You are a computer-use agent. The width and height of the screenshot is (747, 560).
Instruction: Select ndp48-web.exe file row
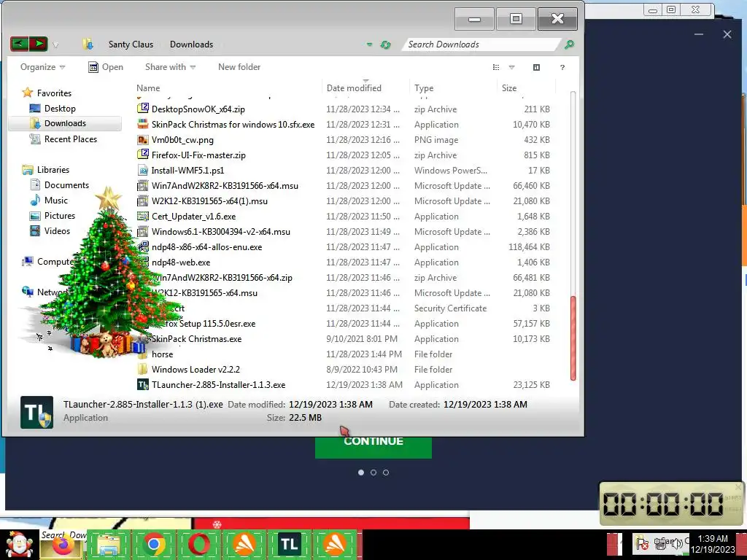click(x=344, y=262)
